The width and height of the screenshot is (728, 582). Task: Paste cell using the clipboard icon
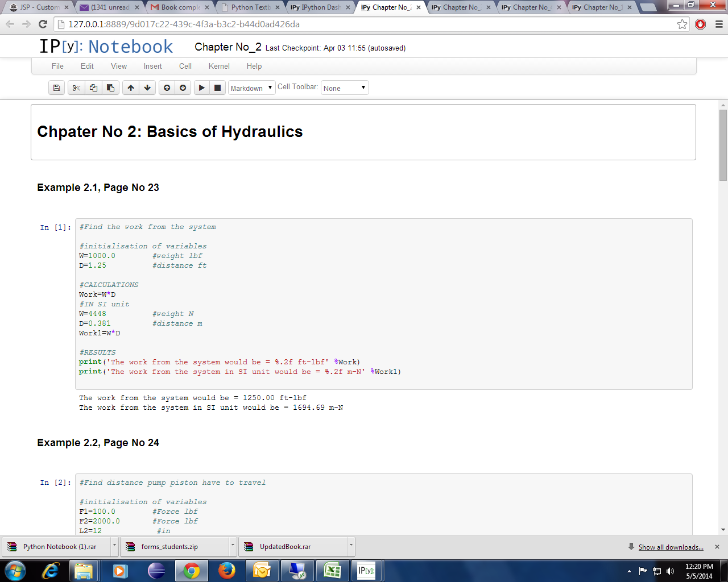pyautogui.click(x=110, y=88)
